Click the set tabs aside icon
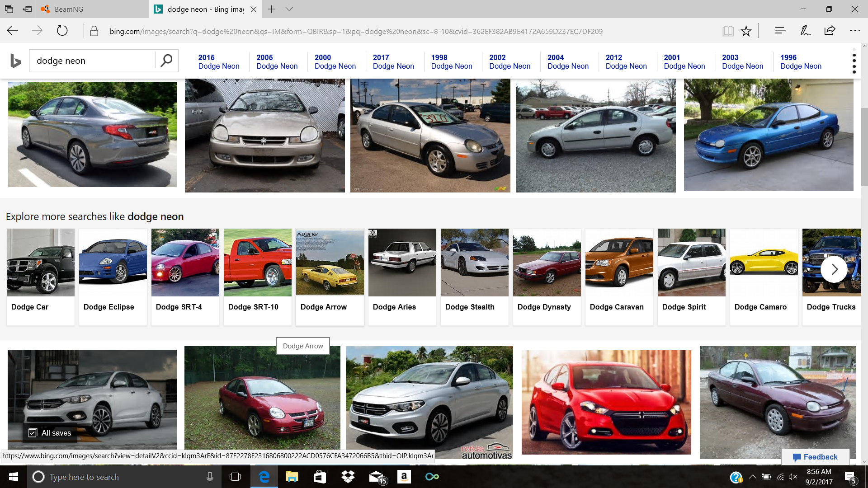Image resolution: width=868 pixels, height=488 pixels. pyautogui.click(x=28, y=9)
